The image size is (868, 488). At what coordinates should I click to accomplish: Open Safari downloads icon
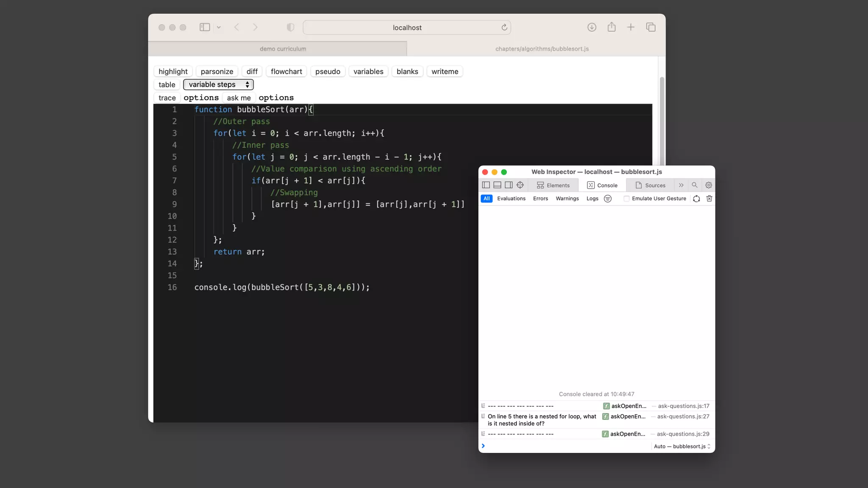pyautogui.click(x=592, y=28)
